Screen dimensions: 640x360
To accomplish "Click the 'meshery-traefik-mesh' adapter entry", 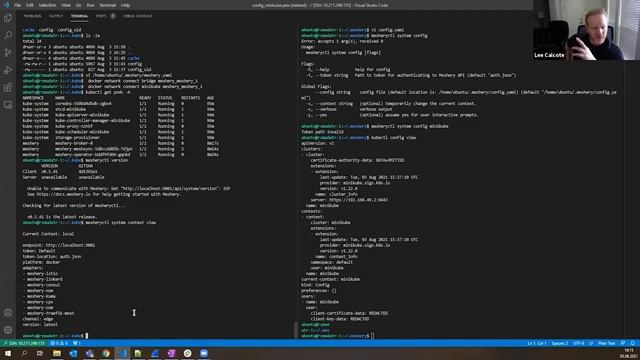I will [51, 313].
